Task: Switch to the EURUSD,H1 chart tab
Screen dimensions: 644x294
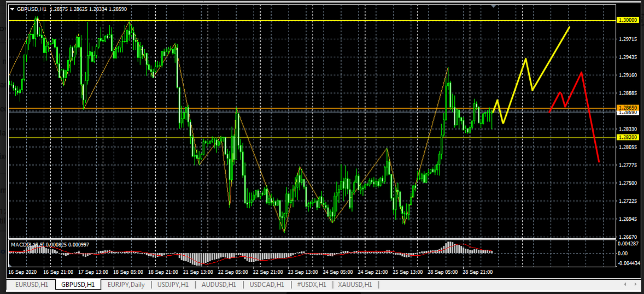Action: coord(32,285)
